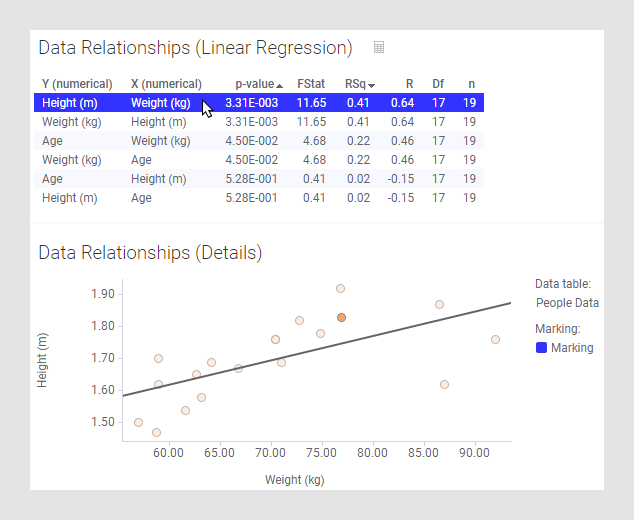Open the Height (m) y-axis selector
The height and width of the screenshot is (520, 634).
43,360
